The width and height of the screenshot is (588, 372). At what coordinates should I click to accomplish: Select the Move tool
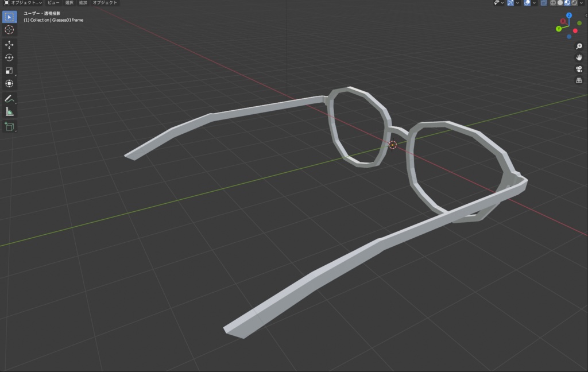tap(9, 45)
